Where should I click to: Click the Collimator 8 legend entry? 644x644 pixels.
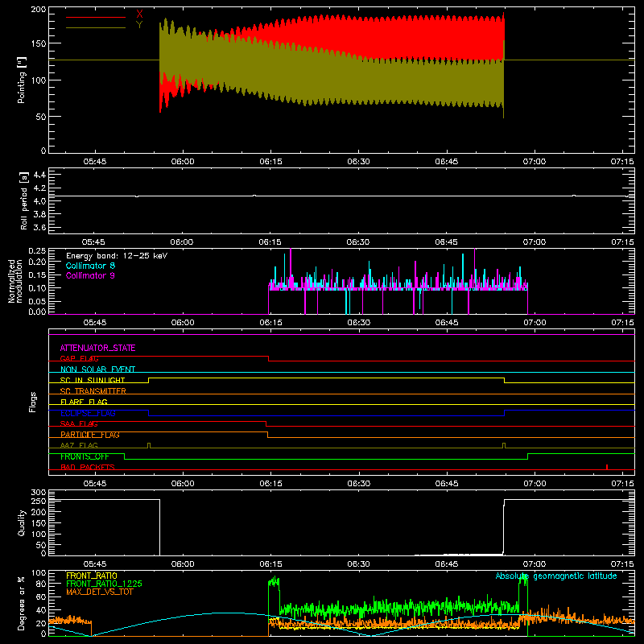coord(90,266)
